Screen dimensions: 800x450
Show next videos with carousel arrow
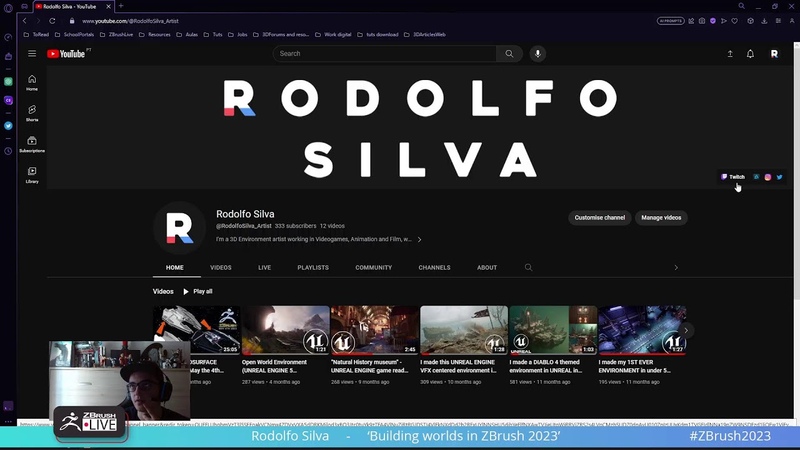point(686,331)
